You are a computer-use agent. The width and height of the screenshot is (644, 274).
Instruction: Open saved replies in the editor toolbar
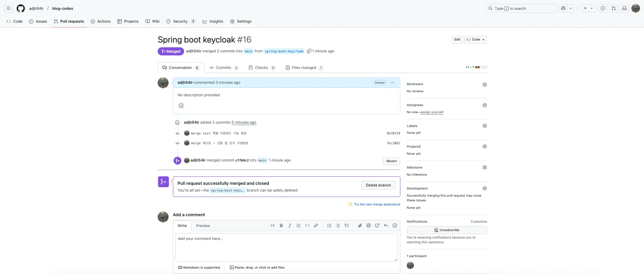(x=386, y=226)
